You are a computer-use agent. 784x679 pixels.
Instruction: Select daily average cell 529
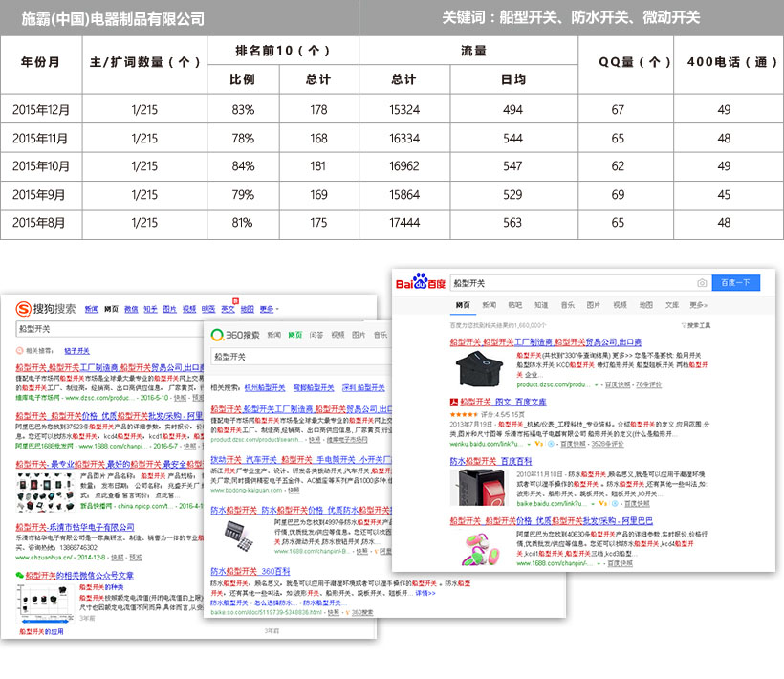click(x=513, y=194)
